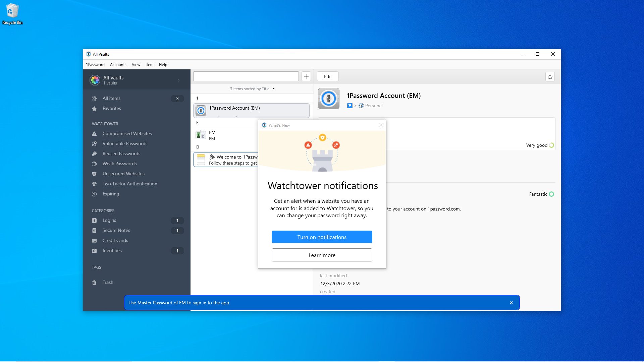Click the Trash bin icon

94,283
